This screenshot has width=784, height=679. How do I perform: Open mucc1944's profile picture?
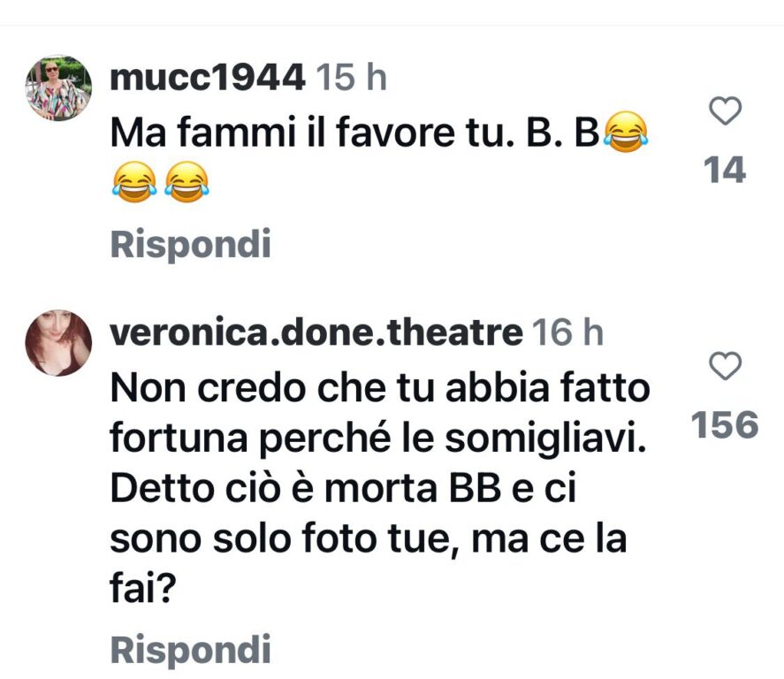(x=58, y=88)
